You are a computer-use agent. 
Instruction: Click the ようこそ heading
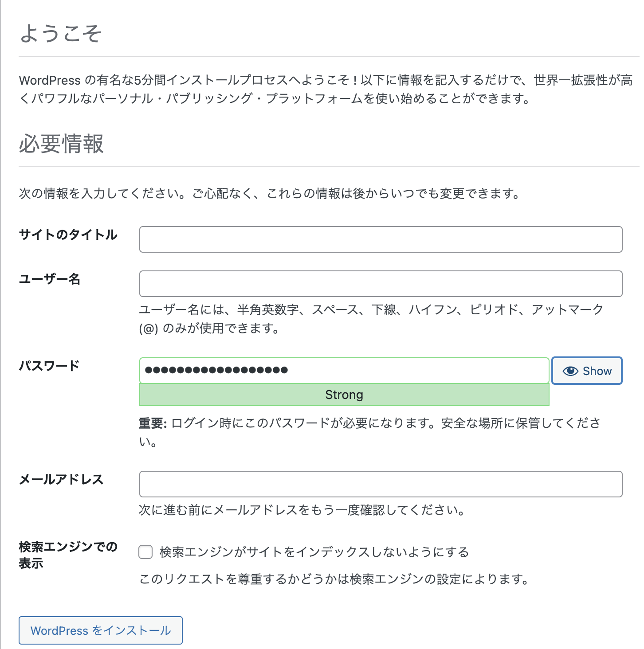[61, 34]
